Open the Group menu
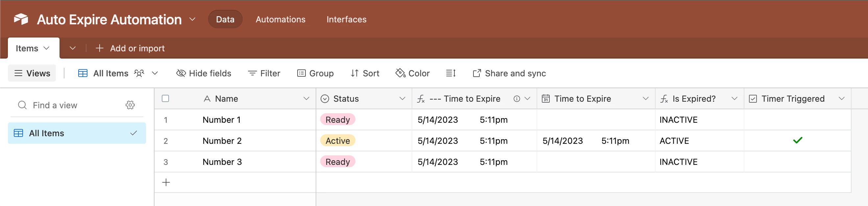Viewport: 868px width, 206px height. (x=315, y=73)
